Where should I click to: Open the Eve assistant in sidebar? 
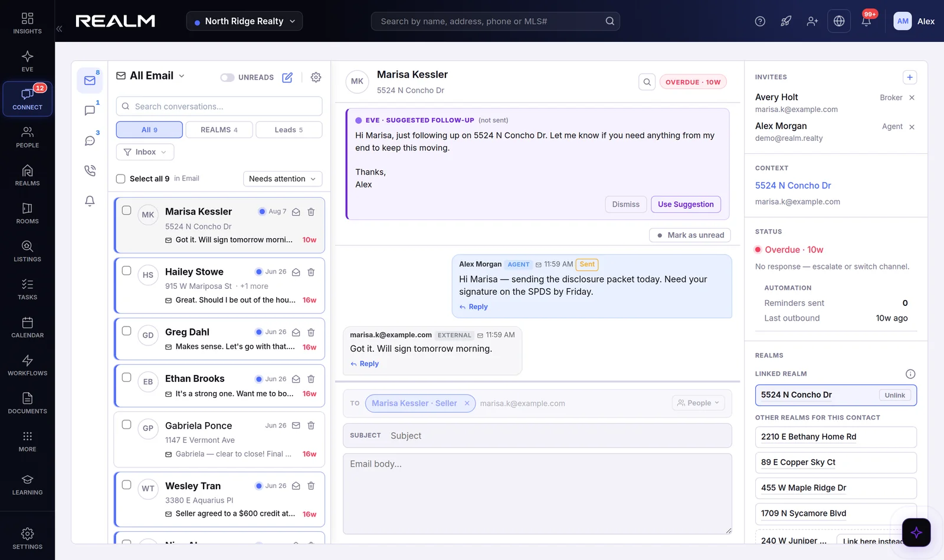(x=27, y=61)
